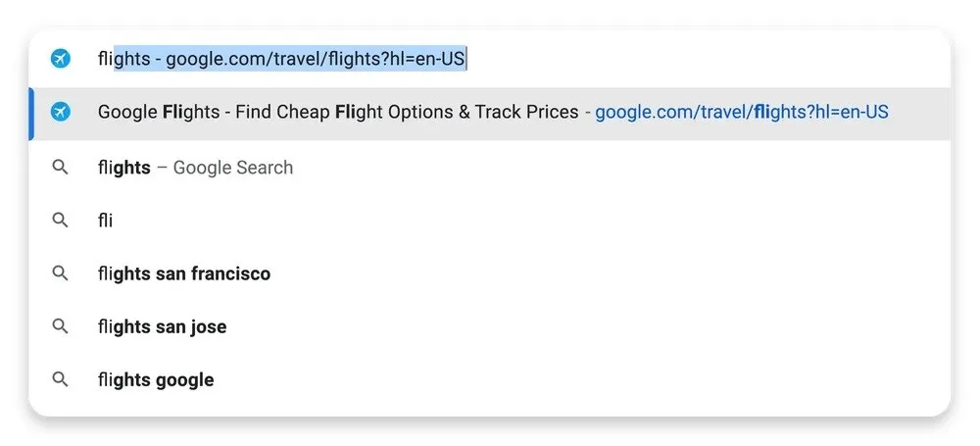Click the search icon beside "flights san jose"
This screenshot has width=980, height=446.
tap(61, 326)
